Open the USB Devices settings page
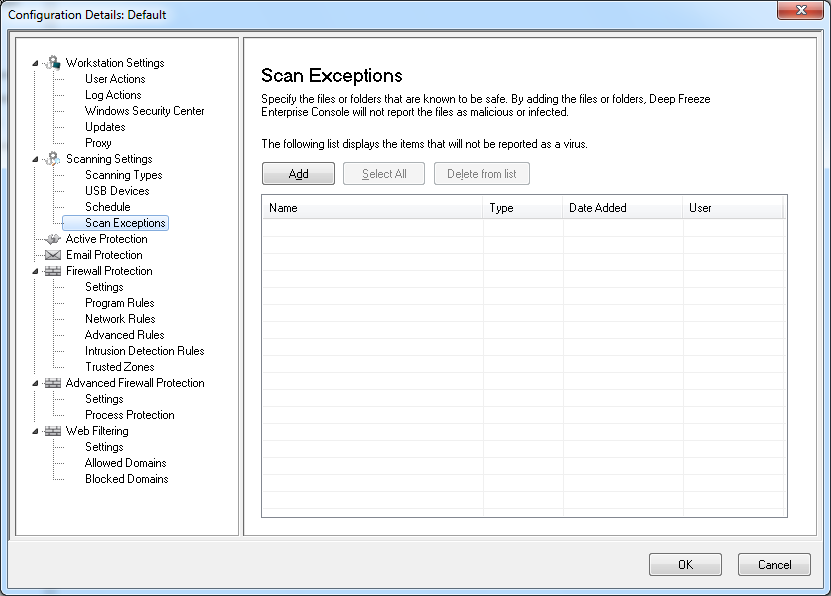 [x=117, y=191]
